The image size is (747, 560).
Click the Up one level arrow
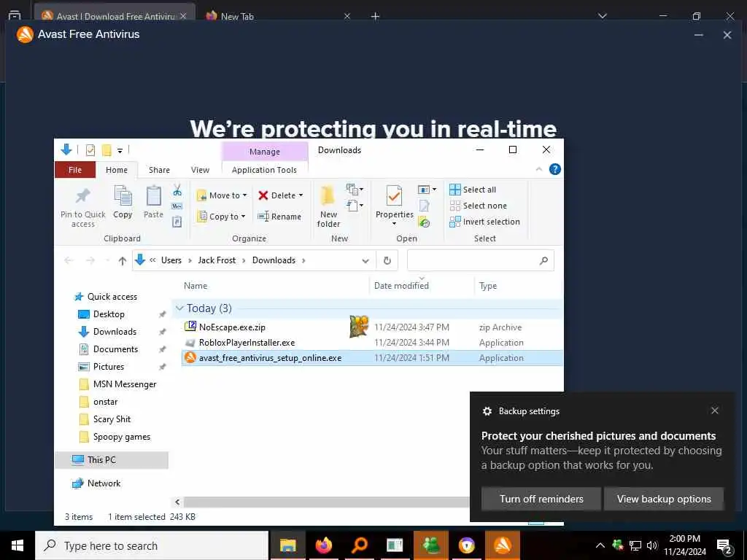pos(123,260)
